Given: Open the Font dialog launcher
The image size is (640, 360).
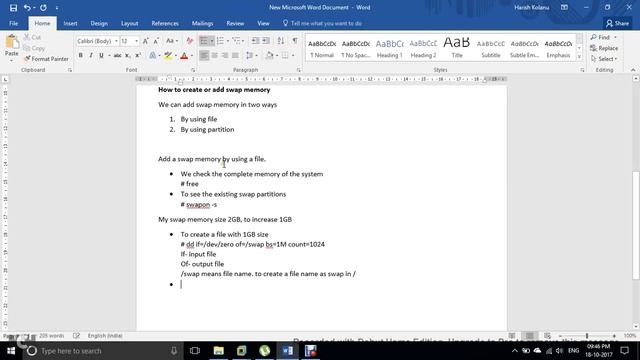Looking at the screenshot, I should click(193, 70).
